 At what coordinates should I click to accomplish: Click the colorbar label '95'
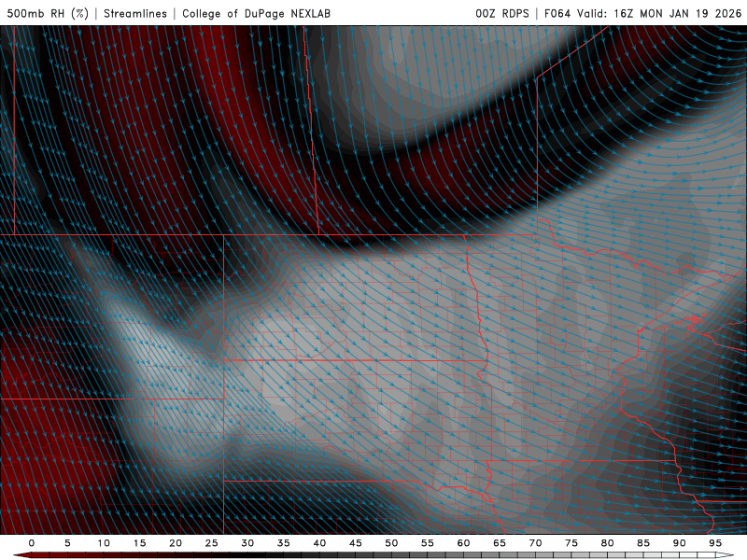[715, 543]
